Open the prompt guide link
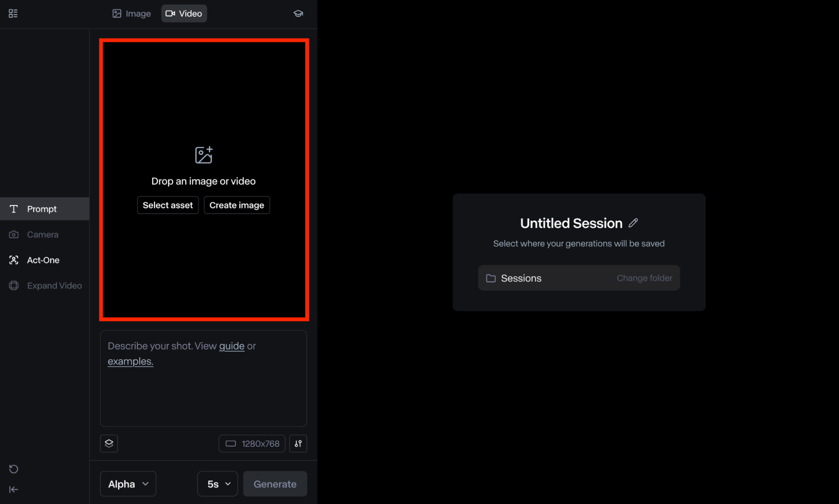 point(232,346)
